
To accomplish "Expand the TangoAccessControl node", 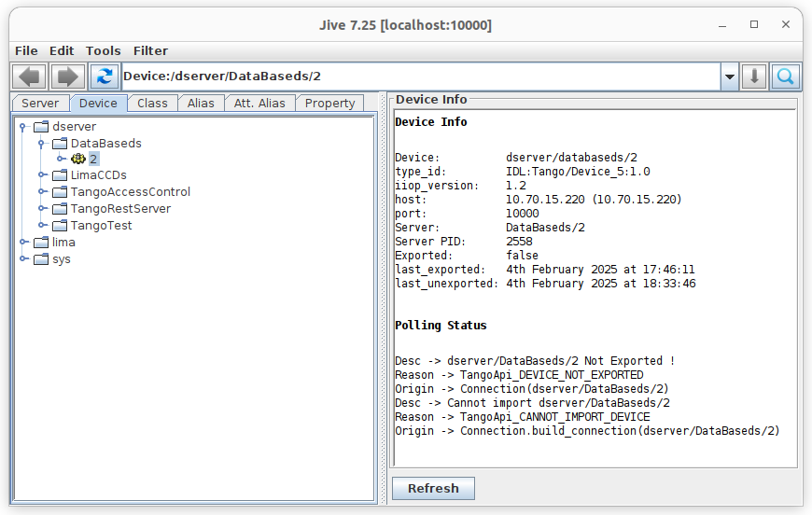I will [x=41, y=191].
